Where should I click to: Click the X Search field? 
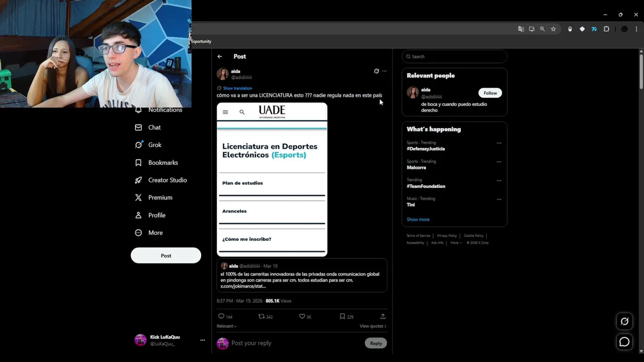coord(454,56)
